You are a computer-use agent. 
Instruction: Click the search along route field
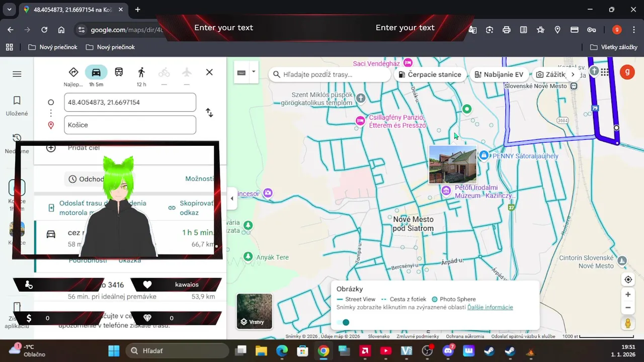(330, 74)
